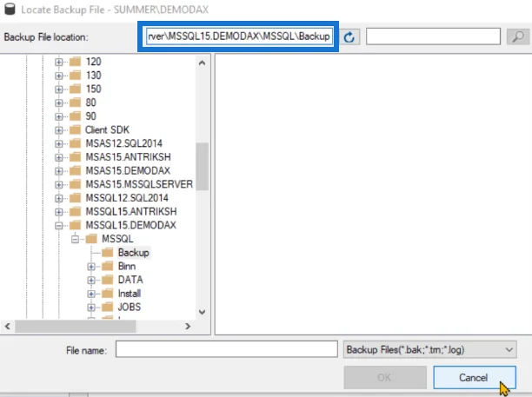
Task: Click the Cancel button
Action: (x=475, y=377)
